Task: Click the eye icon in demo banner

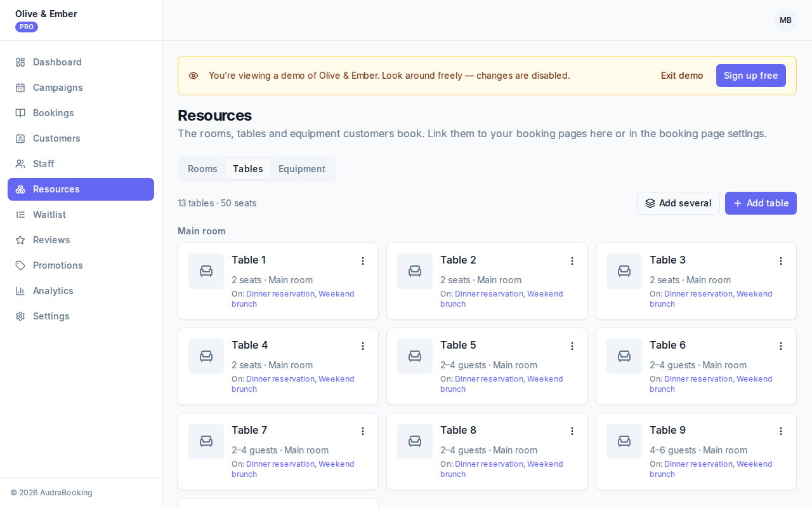Action: [193, 76]
